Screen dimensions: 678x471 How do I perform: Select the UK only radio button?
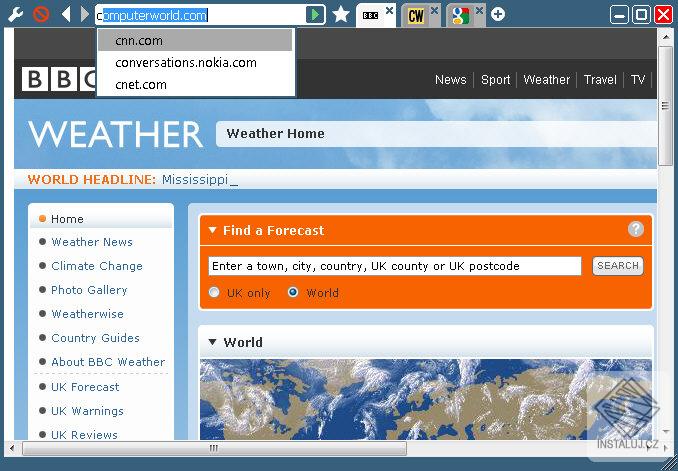coord(214,292)
